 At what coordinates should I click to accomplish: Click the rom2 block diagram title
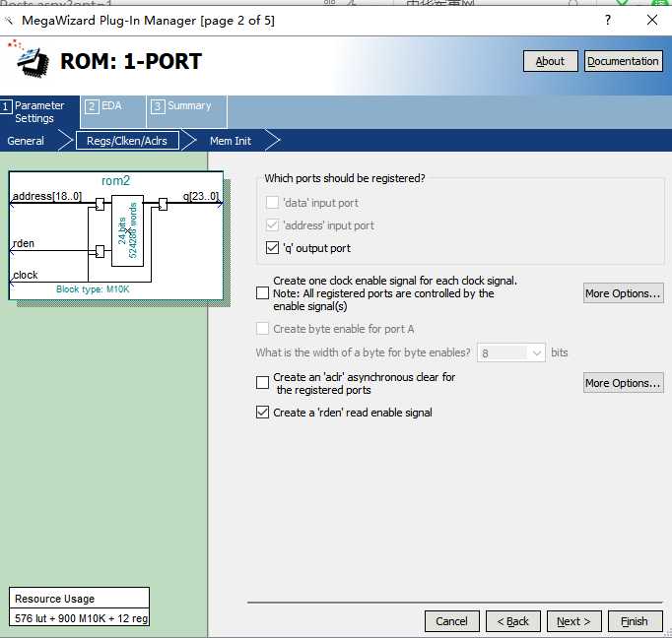[115, 181]
